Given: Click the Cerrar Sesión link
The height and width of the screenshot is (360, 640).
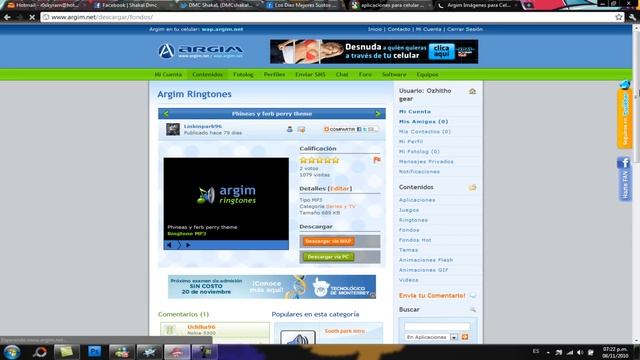Looking at the screenshot, I should 465,29.
